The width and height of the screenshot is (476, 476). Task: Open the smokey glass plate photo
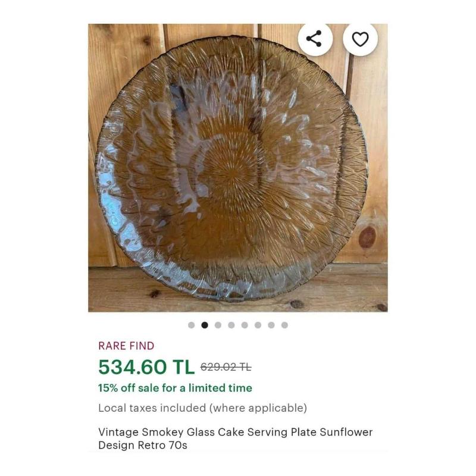point(237,168)
